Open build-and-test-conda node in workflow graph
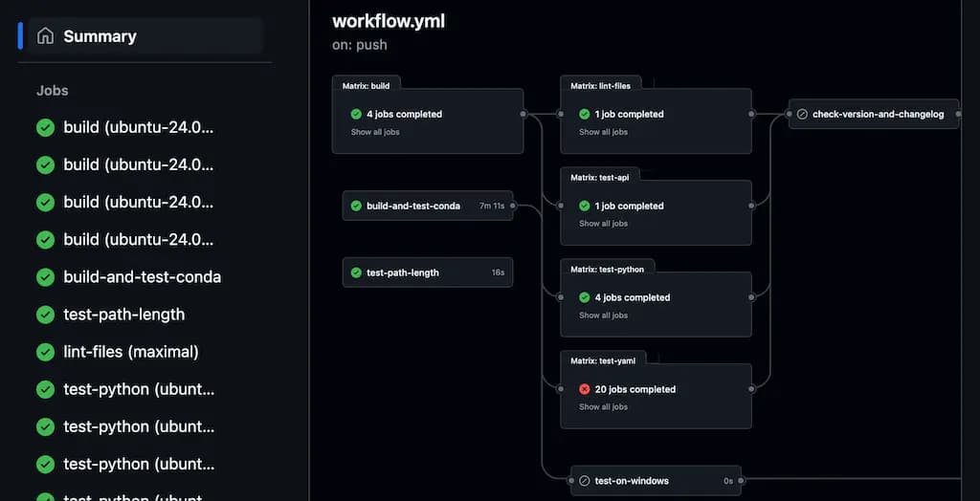 click(x=413, y=206)
